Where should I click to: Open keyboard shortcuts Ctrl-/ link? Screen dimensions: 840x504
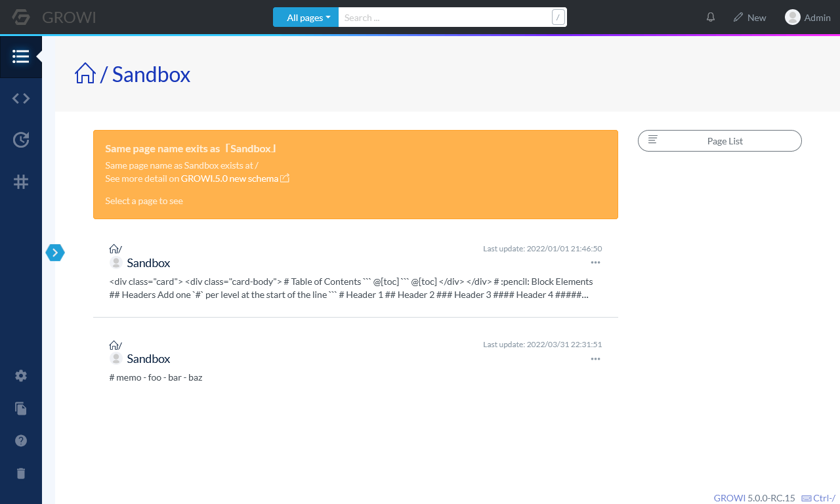(818, 498)
